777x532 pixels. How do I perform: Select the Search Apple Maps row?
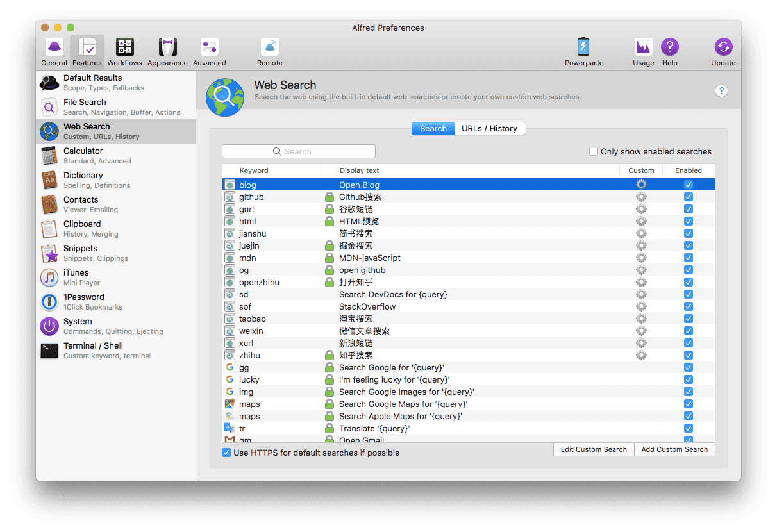coord(469,416)
